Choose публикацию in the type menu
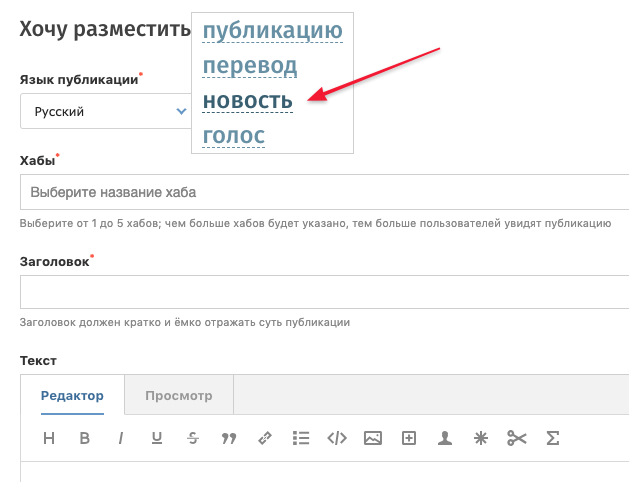The height and width of the screenshot is (482, 629). coord(273,30)
